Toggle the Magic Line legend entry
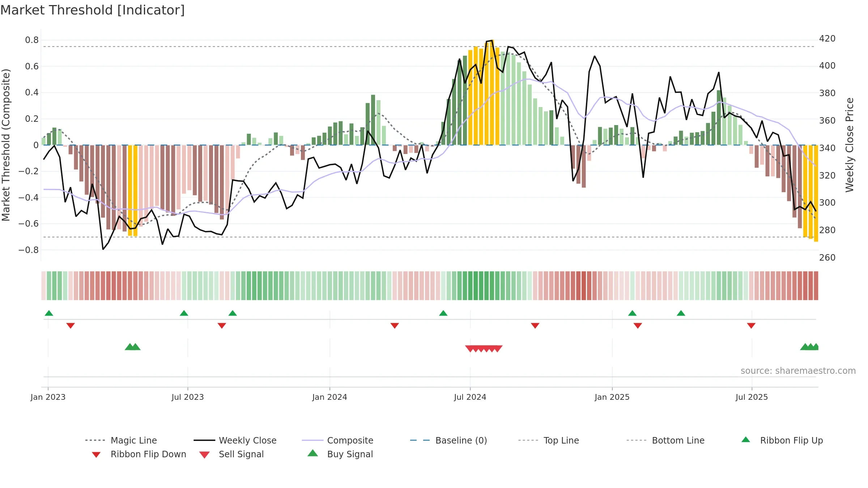 coord(121,440)
